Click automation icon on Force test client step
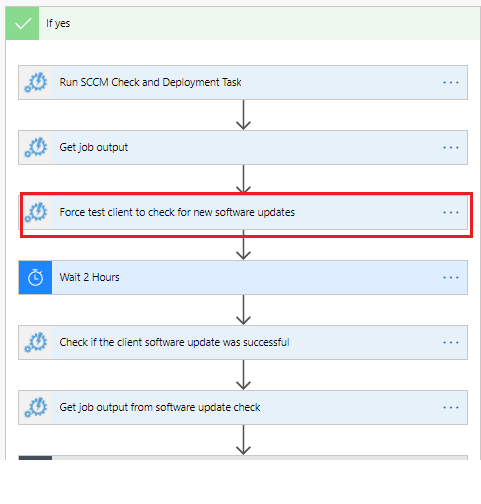 35,212
